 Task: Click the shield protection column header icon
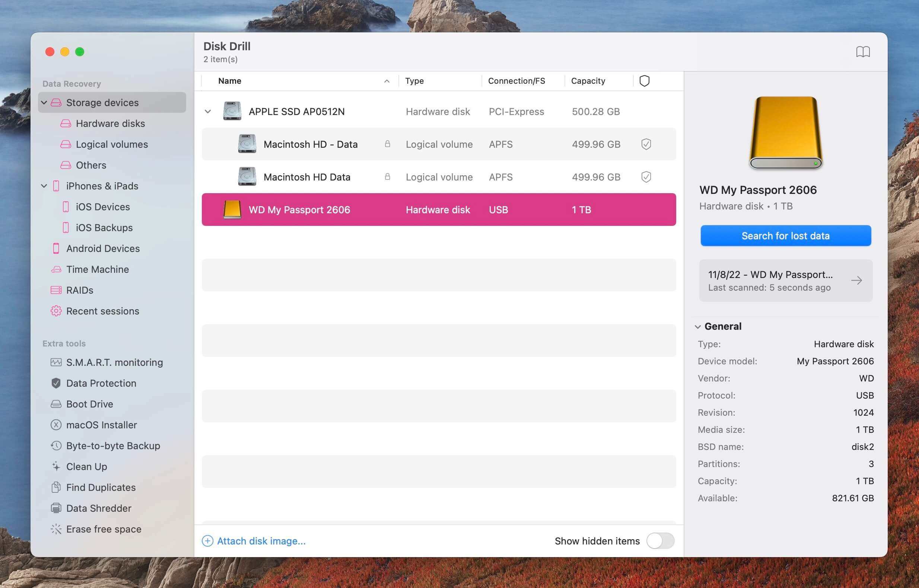pos(644,81)
